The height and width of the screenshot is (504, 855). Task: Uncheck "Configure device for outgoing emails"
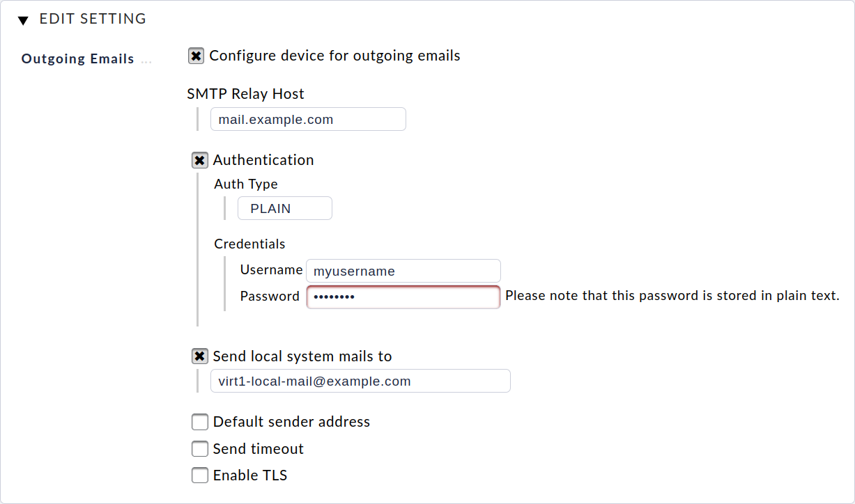[x=196, y=55]
